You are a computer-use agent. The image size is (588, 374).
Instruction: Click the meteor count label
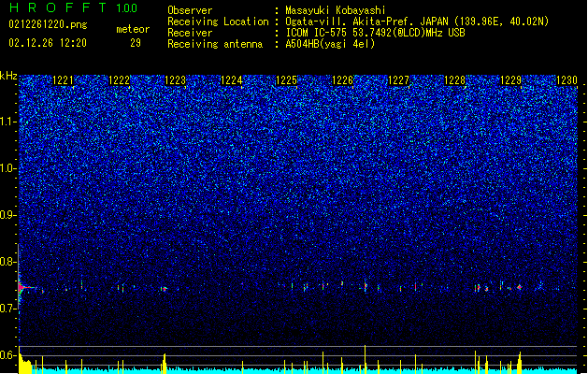tap(133, 29)
